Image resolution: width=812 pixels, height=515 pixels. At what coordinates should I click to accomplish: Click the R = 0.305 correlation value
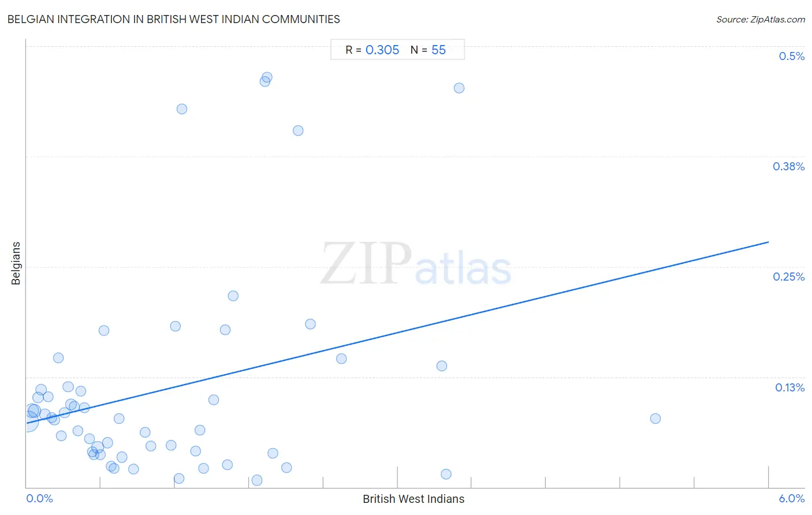pos(373,50)
